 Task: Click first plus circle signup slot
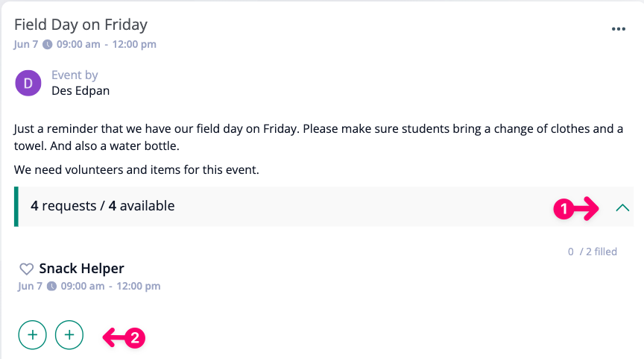(x=33, y=334)
